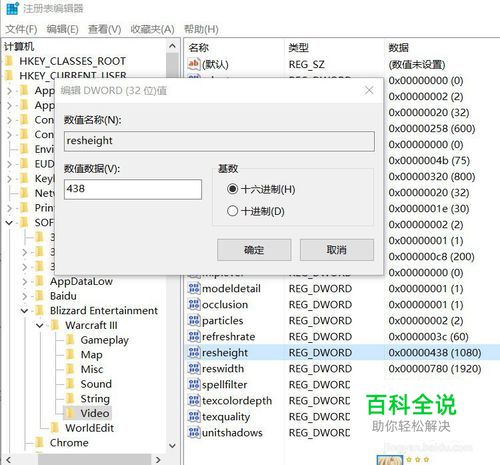Select the 0x00000258 (600) data cell
Screen dimensions: 500x465
tap(432, 128)
